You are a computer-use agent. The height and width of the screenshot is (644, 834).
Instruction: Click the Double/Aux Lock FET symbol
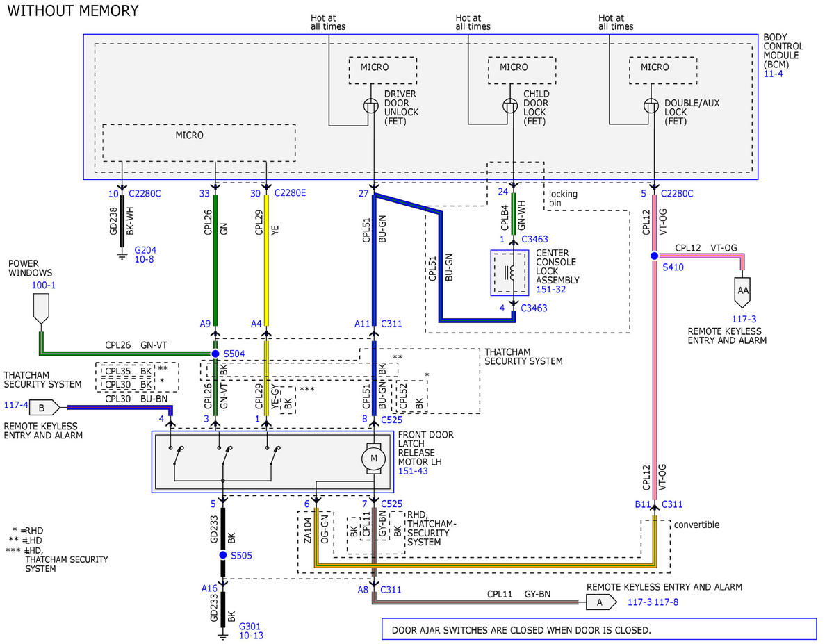point(651,106)
